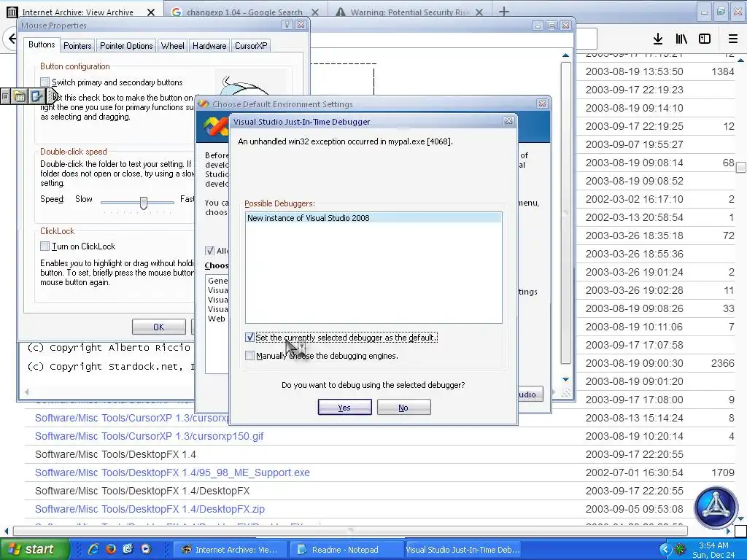Switch to 'Internet Archive: Vie...' taskbar button

pyautogui.click(x=230, y=550)
